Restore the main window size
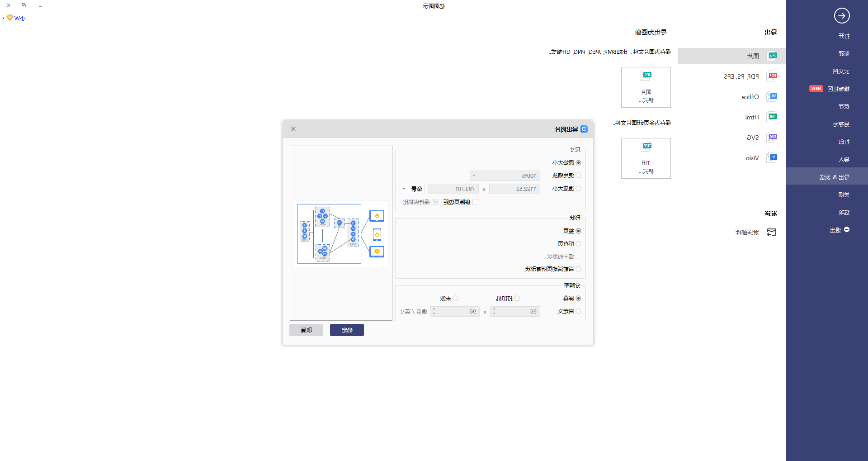This screenshot has width=868, height=461. pos(24,5)
